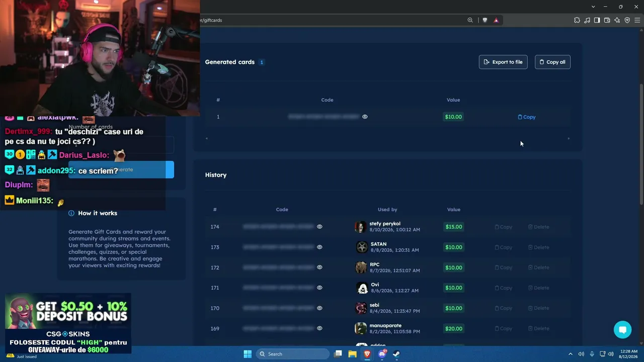Delete history entry 169
This screenshot has height=362, width=644.
coord(538,329)
